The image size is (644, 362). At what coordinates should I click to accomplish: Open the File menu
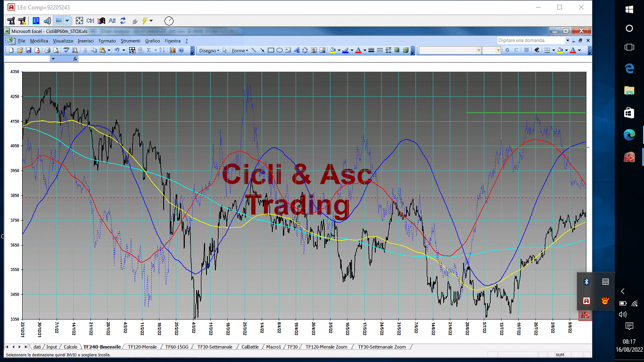coord(22,41)
